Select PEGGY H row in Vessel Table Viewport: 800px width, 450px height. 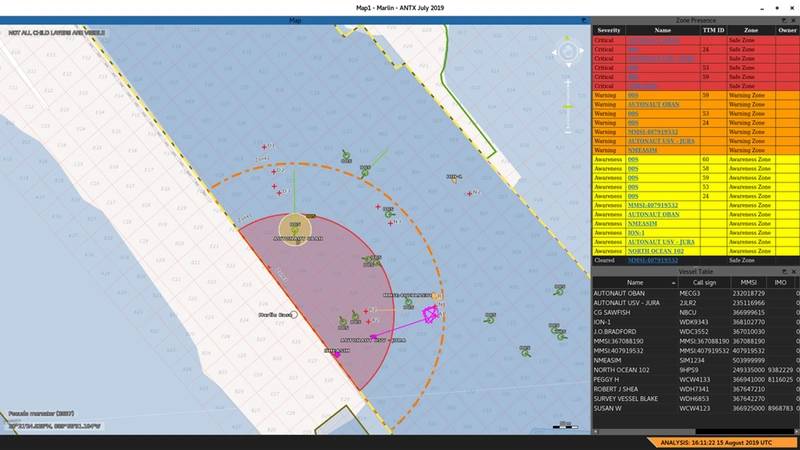coord(694,380)
